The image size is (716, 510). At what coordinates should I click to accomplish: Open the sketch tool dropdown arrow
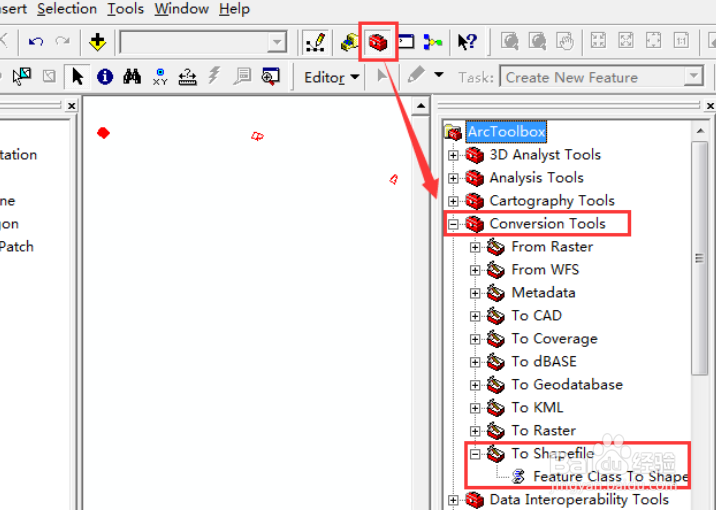tap(438, 74)
